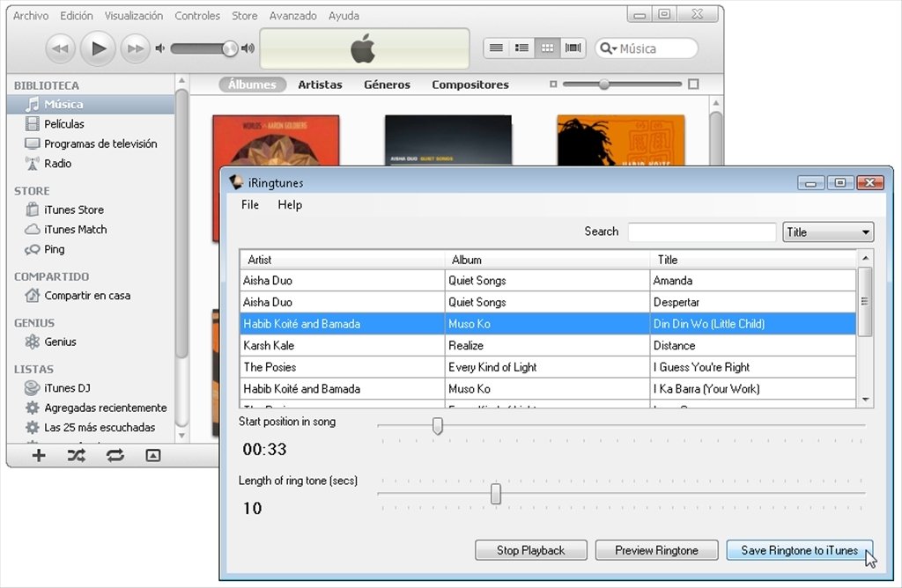
Task: Select Música in the iTunes library sidebar
Action: pos(91,104)
